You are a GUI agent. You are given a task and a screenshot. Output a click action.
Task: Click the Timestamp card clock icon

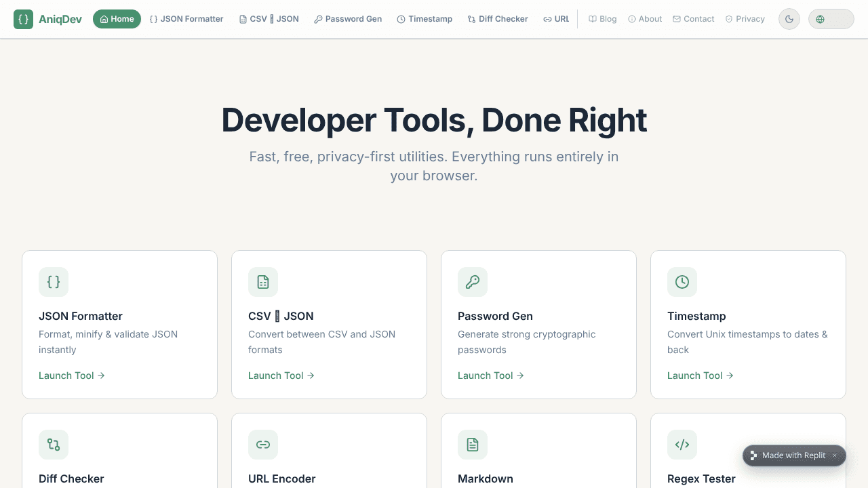click(x=682, y=282)
